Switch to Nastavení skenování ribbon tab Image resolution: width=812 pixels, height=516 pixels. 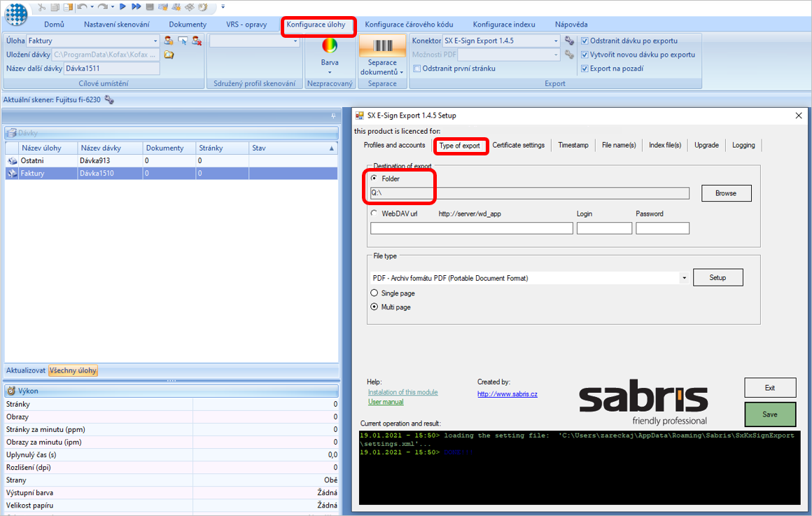coord(116,25)
